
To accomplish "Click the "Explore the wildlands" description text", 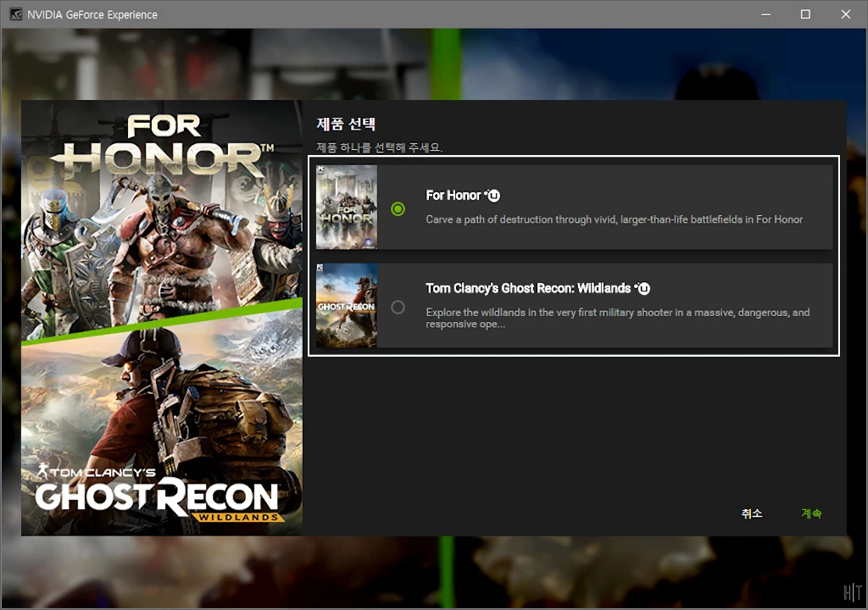I will [x=618, y=318].
